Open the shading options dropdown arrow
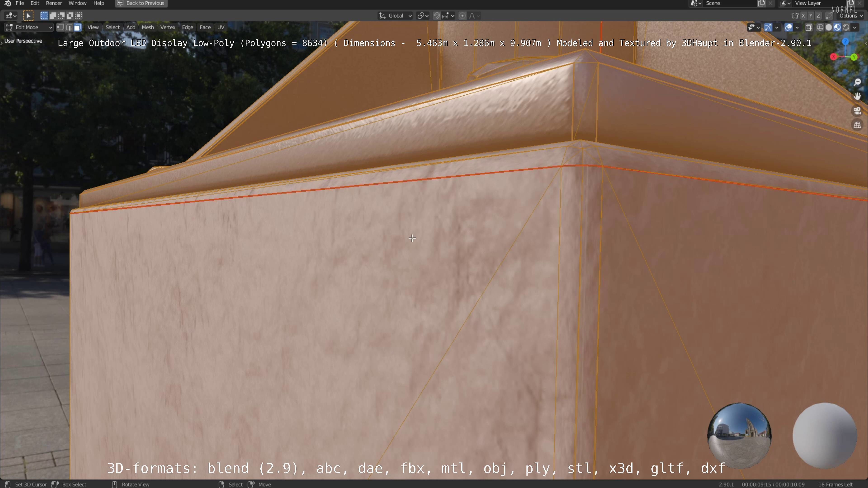 (854, 28)
